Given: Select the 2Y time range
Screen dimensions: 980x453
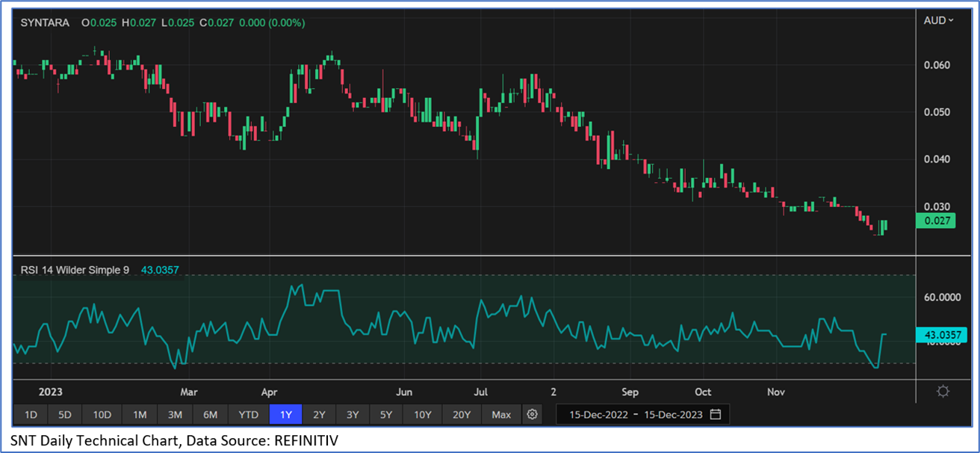Looking at the screenshot, I should tap(319, 414).
